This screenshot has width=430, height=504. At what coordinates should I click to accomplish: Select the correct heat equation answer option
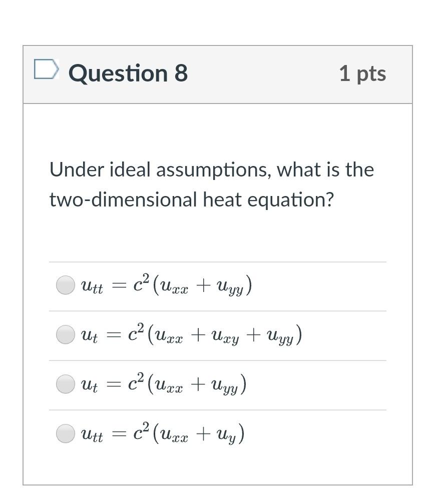point(65,384)
